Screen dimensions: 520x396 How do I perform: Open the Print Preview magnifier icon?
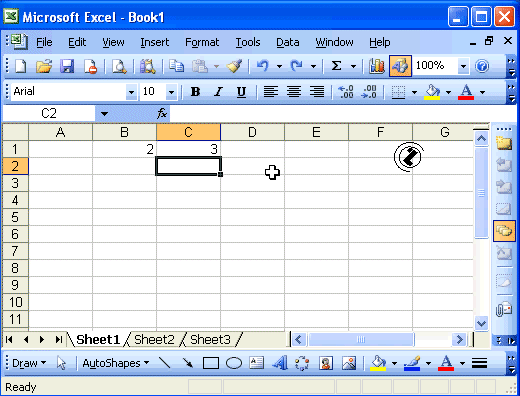point(119,66)
